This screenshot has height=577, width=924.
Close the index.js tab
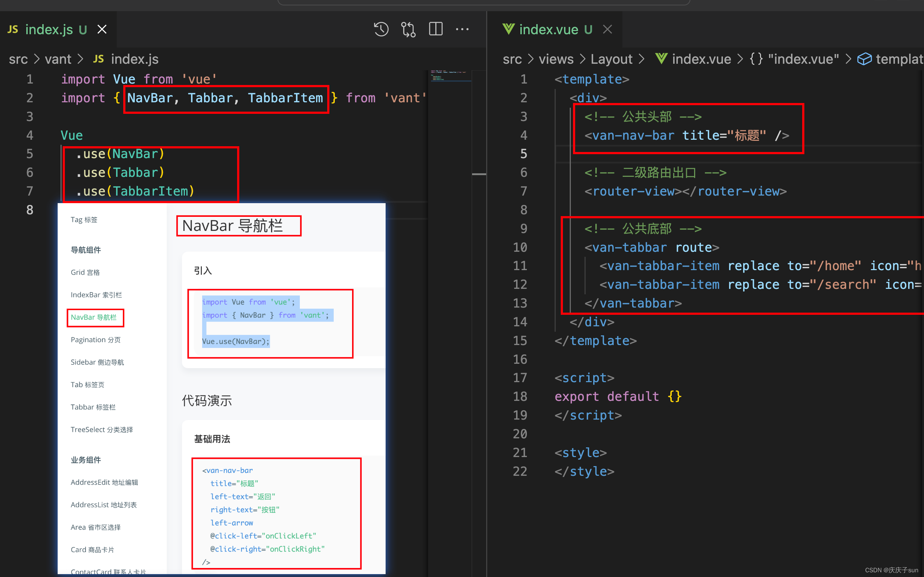(102, 30)
